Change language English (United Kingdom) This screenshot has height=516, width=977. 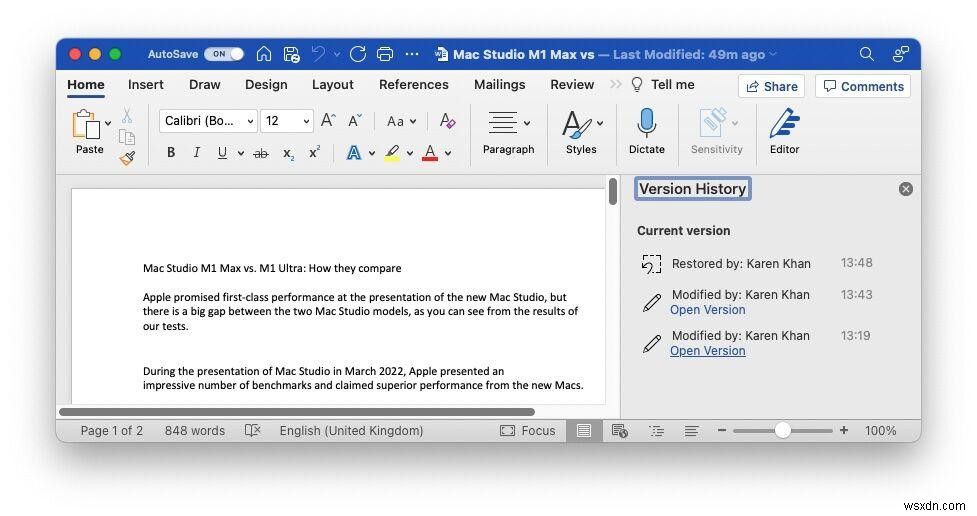click(x=351, y=431)
